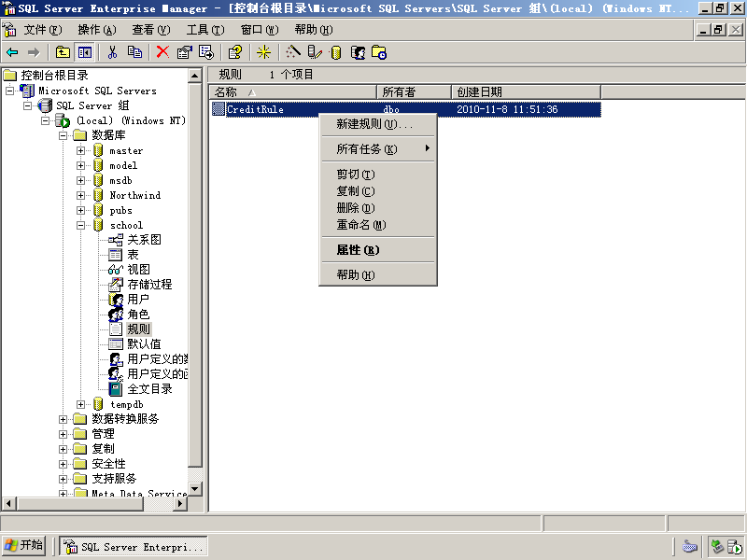
Task: Click tree pane scroll right arrow
Action: (x=180, y=503)
